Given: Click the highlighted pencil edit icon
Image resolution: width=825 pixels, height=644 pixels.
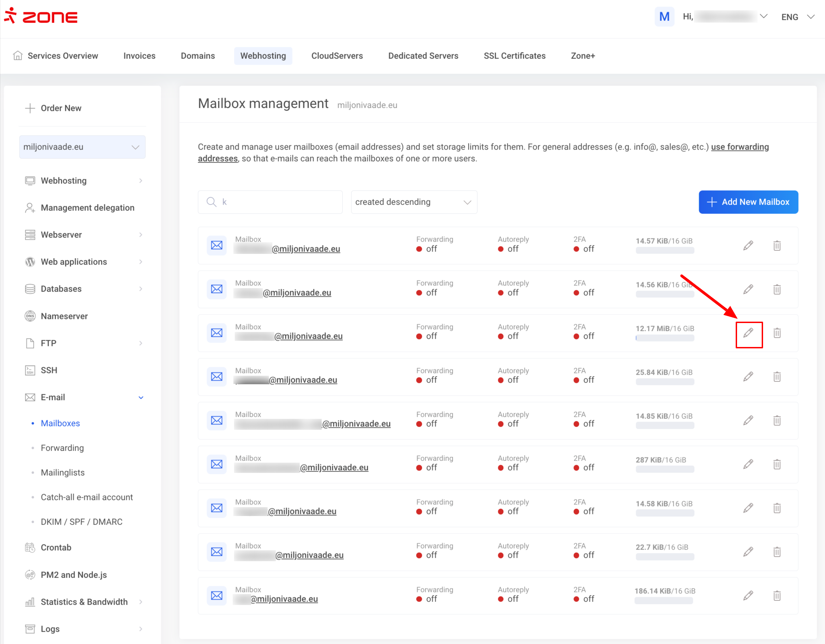Looking at the screenshot, I should coord(748,333).
